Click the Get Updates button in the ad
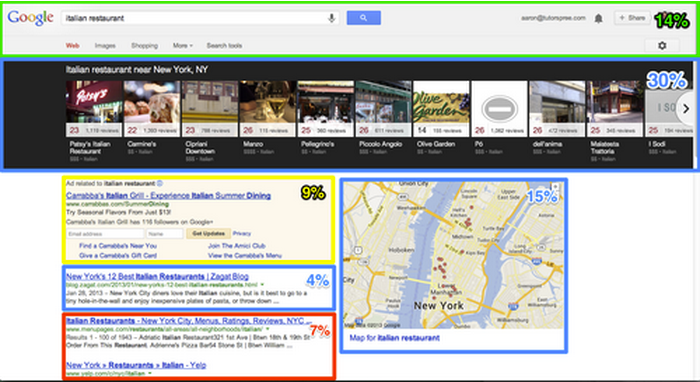This screenshot has height=382, width=700. point(208,233)
